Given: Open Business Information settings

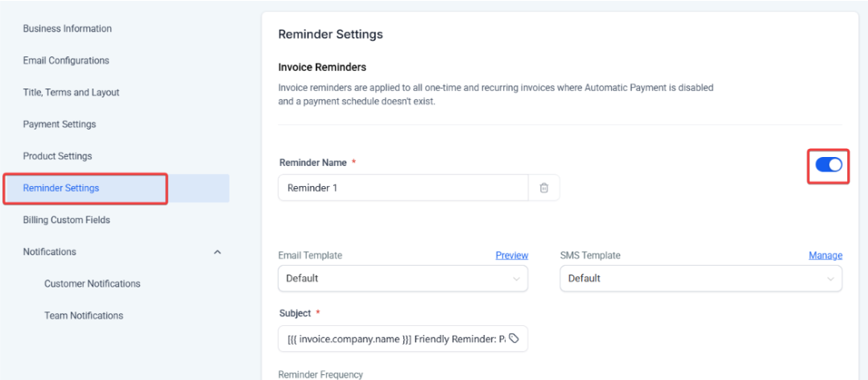Looking at the screenshot, I should [x=68, y=29].
